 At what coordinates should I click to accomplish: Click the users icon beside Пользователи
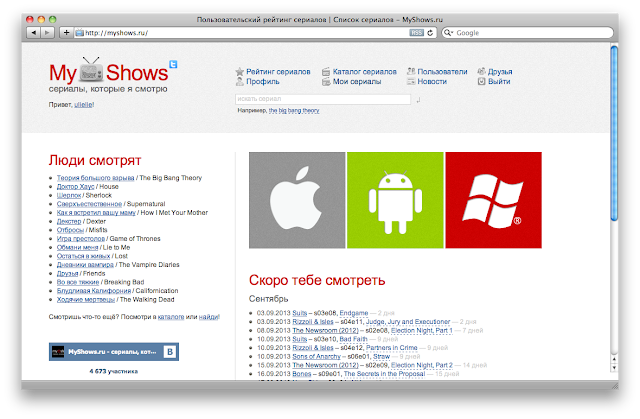coord(411,71)
